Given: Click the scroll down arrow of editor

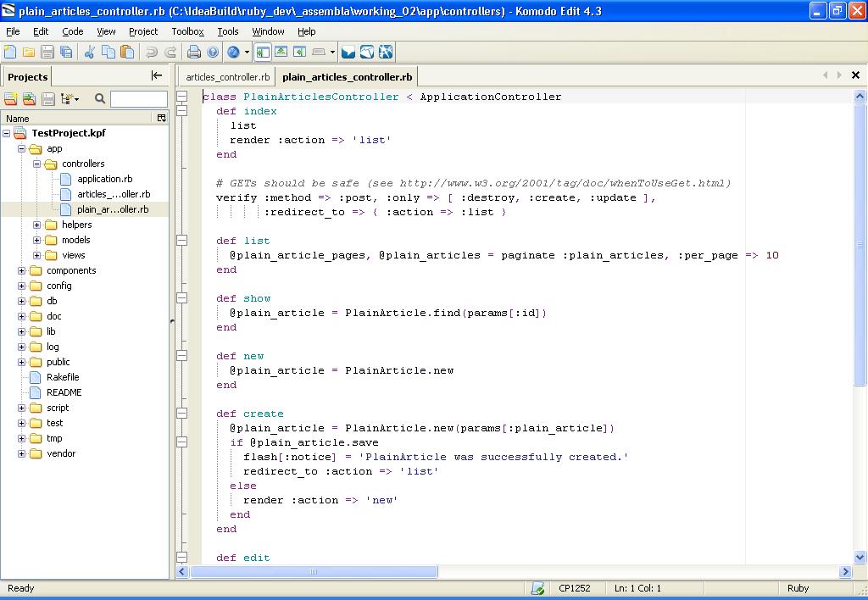Looking at the screenshot, I should click(x=860, y=558).
